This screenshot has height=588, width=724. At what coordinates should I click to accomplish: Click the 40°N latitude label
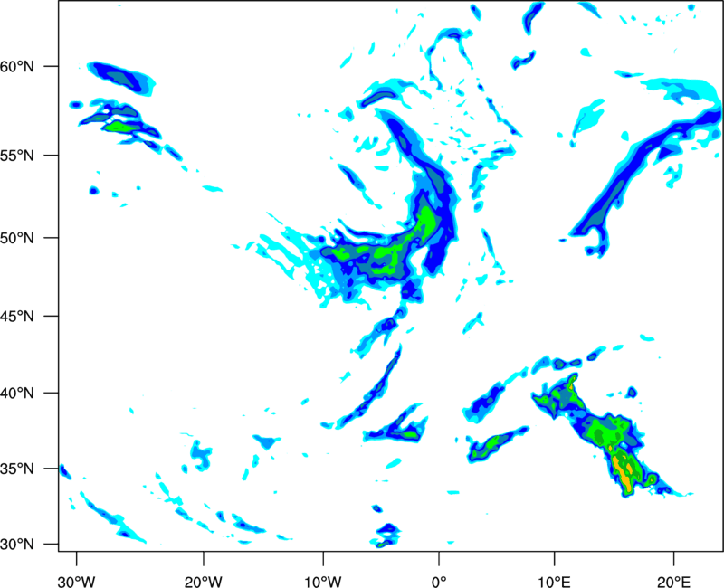[x=17, y=394]
